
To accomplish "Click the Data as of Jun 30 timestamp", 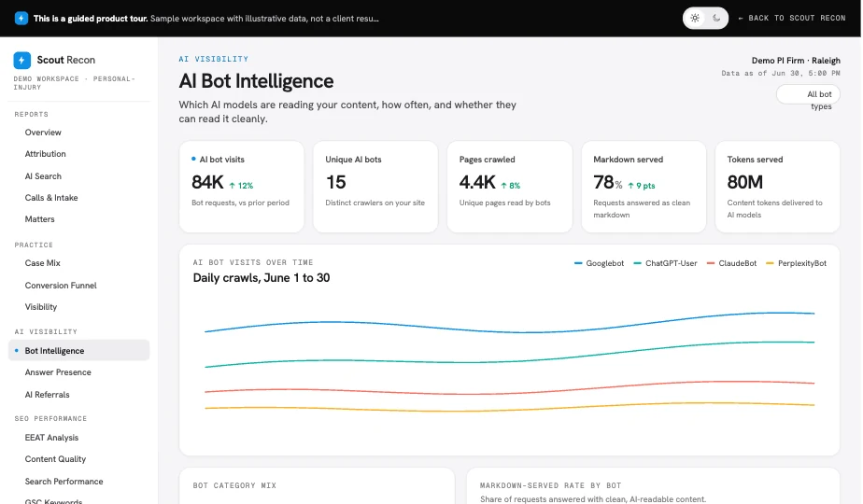I will tap(781, 73).
